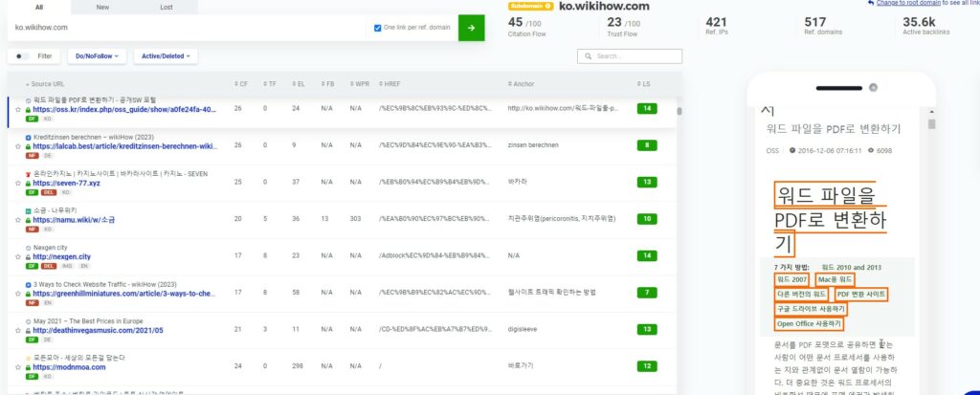Sort by CF column
The height and width of the screenshot is (395, 980).
[240, 84]
